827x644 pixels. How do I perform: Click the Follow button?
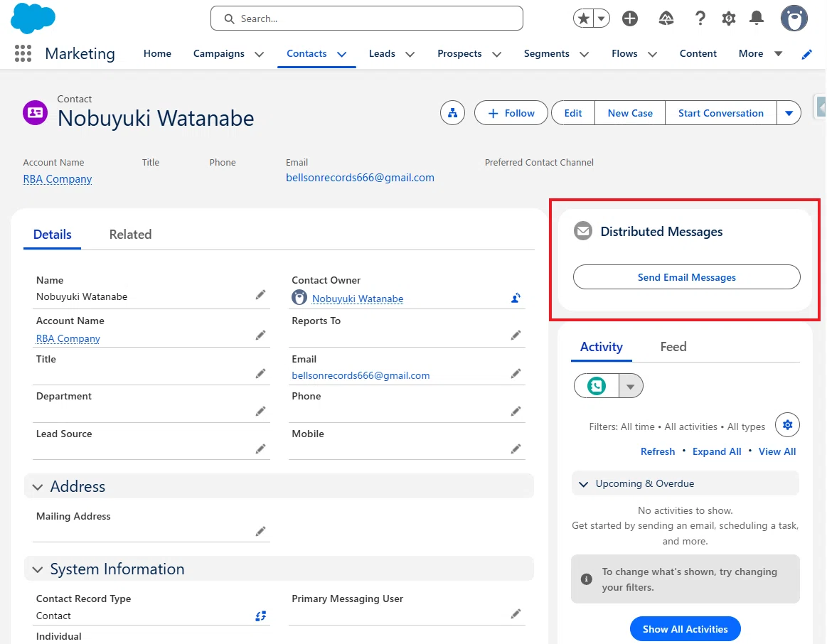coord(511,113)
